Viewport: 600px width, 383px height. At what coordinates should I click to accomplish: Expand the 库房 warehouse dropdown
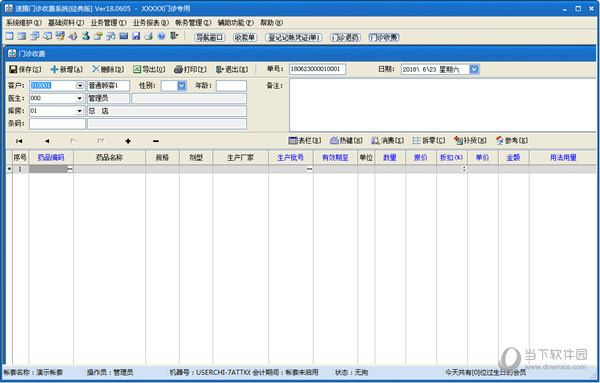(80, 111)
